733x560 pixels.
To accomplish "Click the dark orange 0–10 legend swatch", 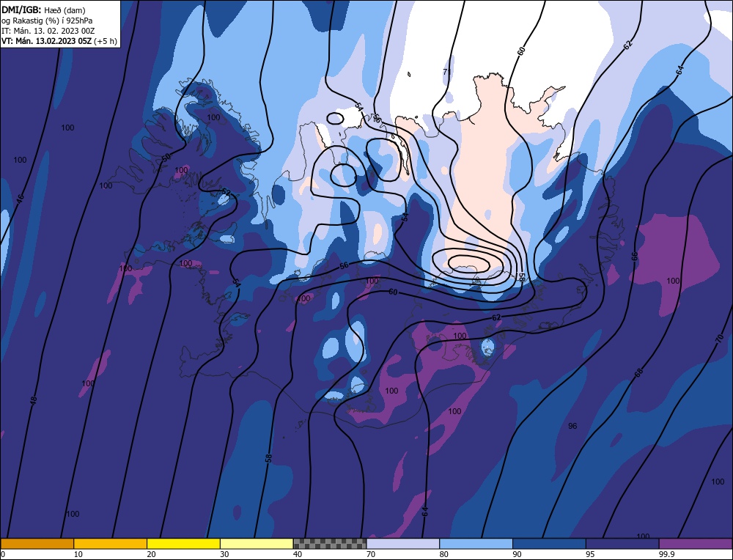I will [x=37, y=543].
